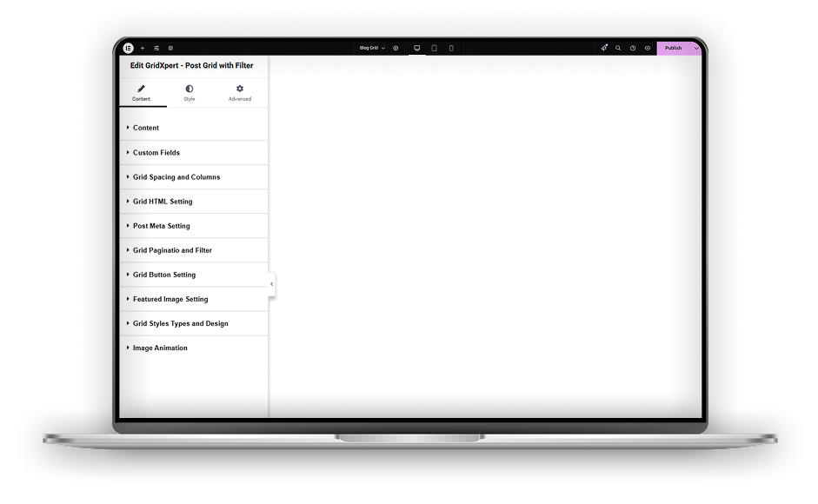
Task: Open the Blog Grid document dropdown
Action: (x=372, y=48)
